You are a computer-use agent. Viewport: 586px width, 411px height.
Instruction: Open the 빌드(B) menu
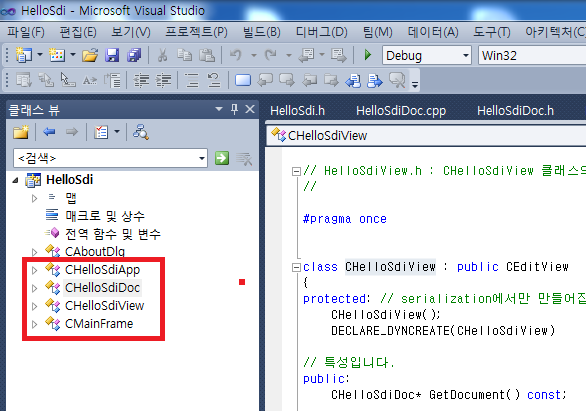click(262, 32)
